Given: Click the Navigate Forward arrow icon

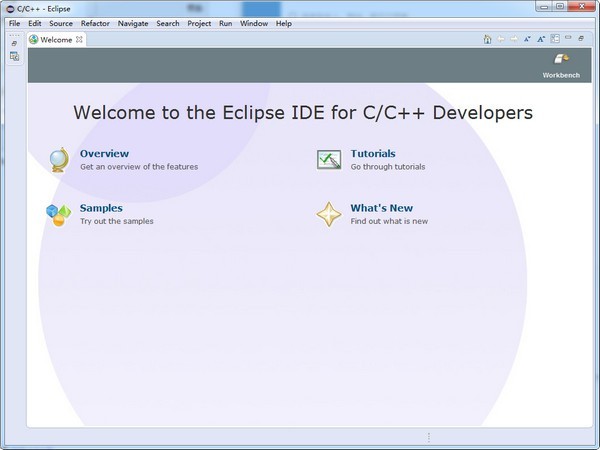Looking at the screenshot, I should pos(514,39).
